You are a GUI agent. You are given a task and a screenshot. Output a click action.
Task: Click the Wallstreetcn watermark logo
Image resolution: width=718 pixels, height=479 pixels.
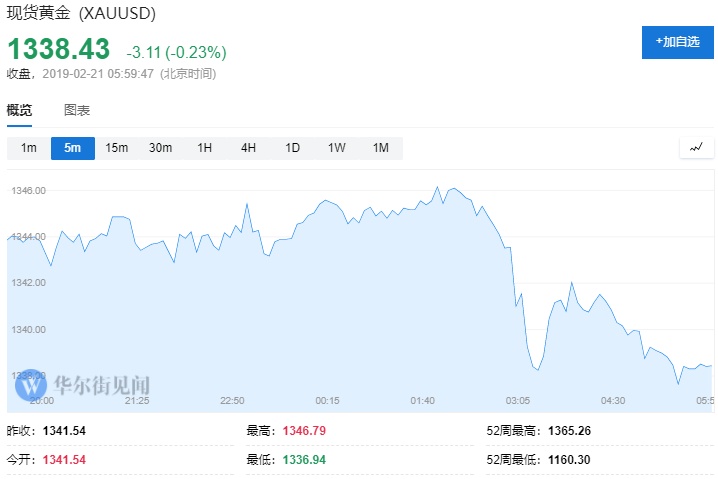33,383
